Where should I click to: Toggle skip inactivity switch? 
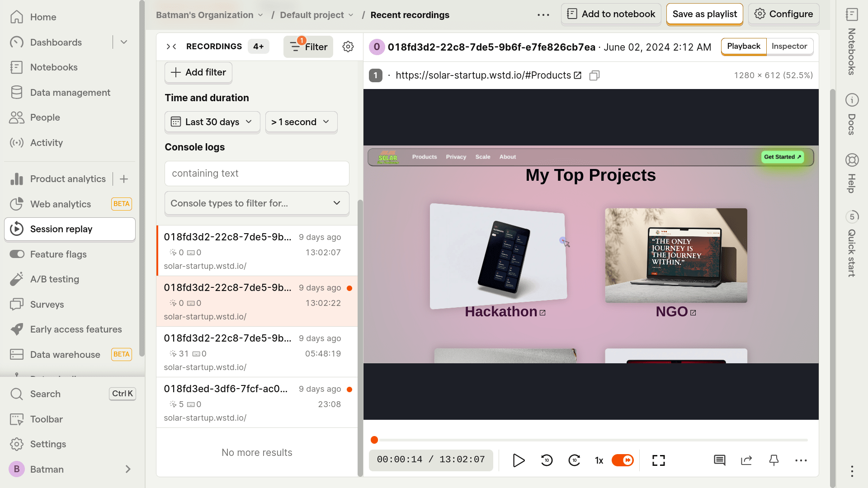pyautogui.click(x=623, y=460)
